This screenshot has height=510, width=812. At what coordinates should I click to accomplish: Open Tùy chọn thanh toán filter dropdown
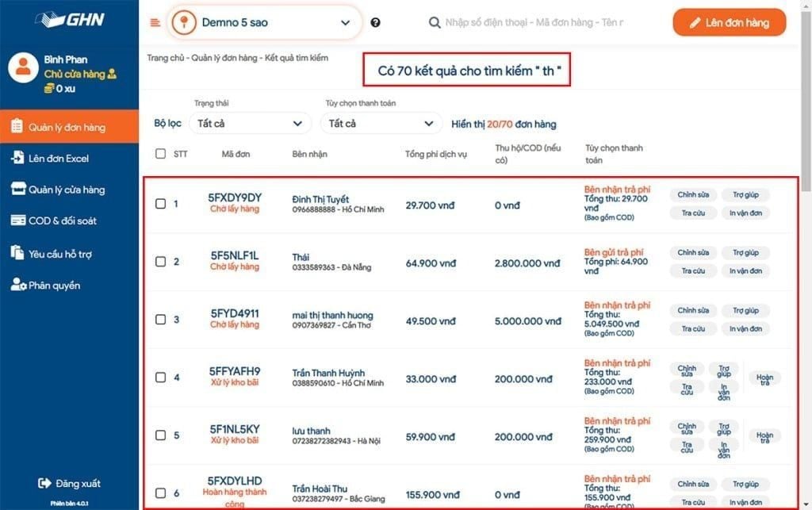(381, 124)
